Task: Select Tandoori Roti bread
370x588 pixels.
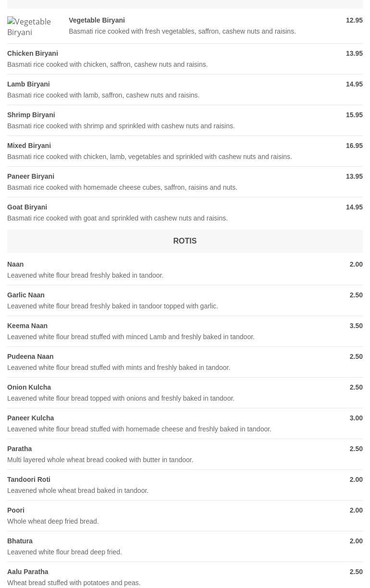Action: point(29,479)
